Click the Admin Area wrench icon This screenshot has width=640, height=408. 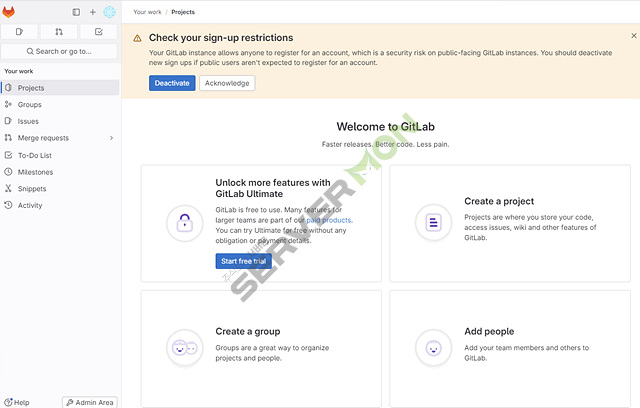click(70, 402)
